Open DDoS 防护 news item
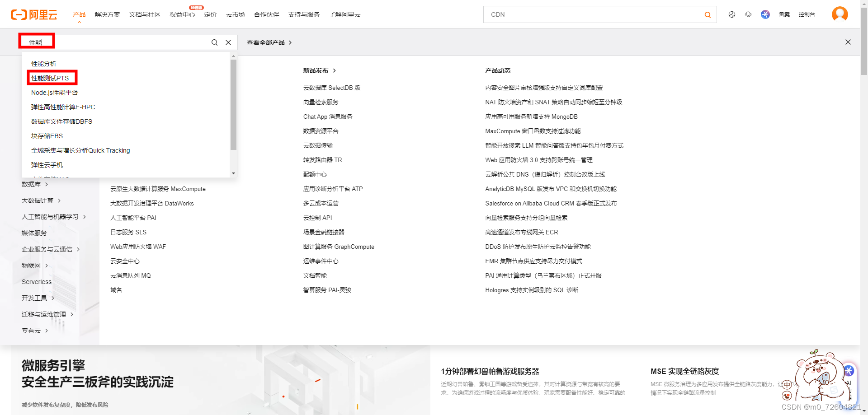868x415 pixels. pyautogui.click(x=538, y=247)
